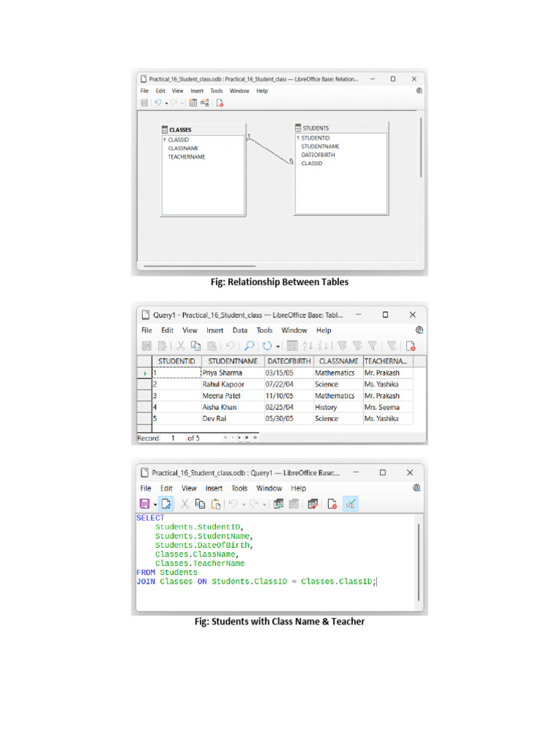
Task: Click vertical scrollbar in SQL editor window
Action: coord(419,562)
